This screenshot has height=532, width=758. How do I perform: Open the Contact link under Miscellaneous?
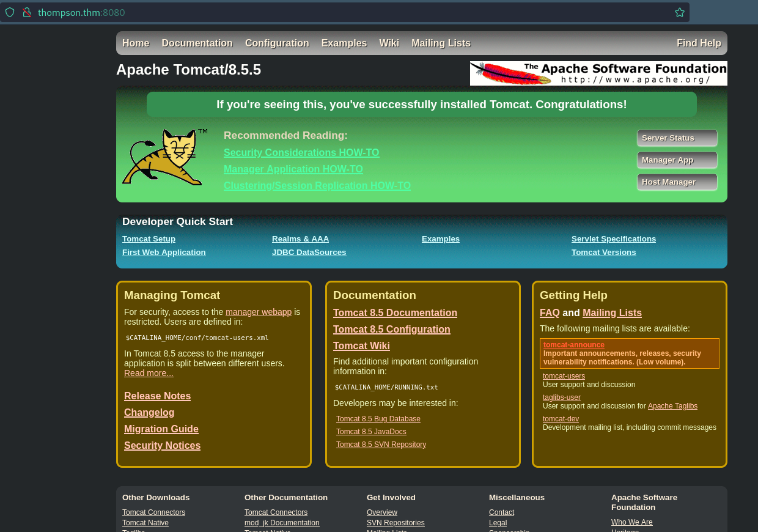[x=501, y=512]
